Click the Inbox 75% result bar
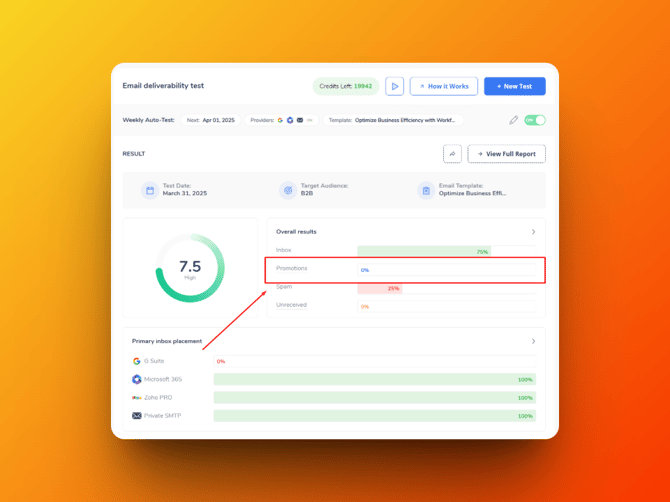The image size is (670, 502). tap(424, 251)
